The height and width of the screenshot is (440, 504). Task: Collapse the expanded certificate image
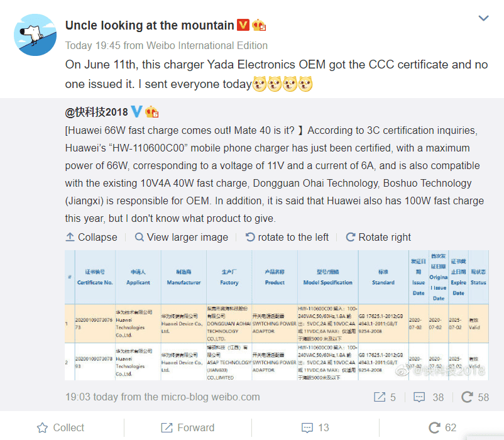coord(91,237)
